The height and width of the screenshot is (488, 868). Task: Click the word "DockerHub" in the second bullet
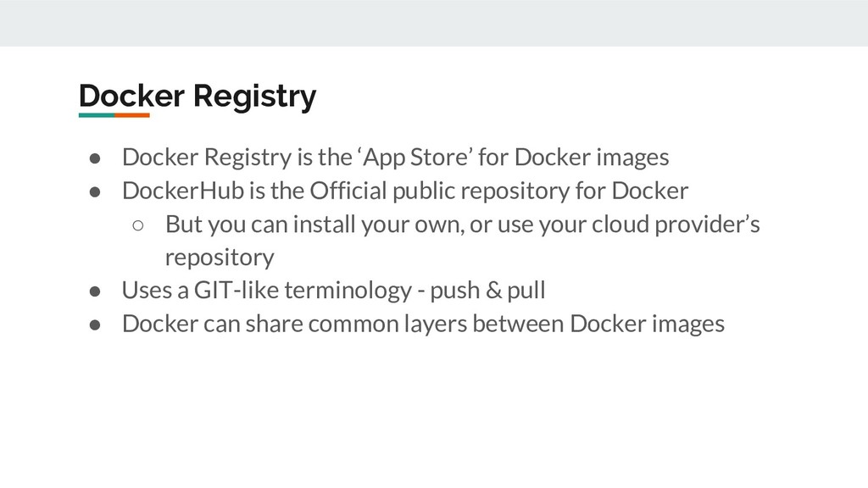coord(183,191)
